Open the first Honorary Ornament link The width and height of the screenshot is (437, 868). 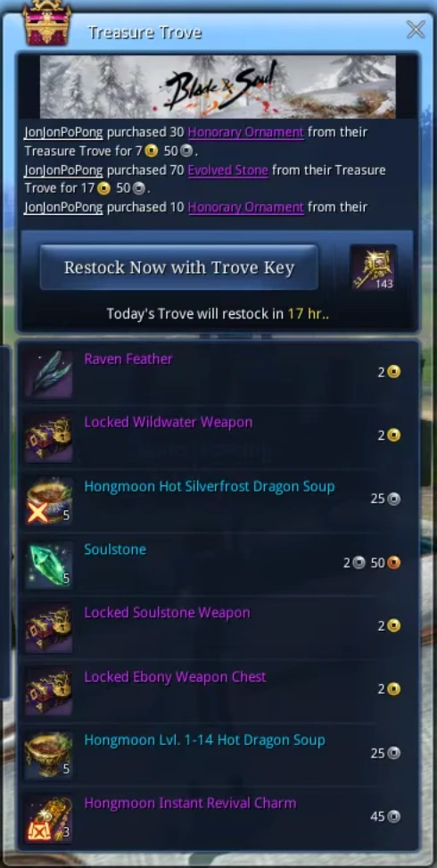245,133
